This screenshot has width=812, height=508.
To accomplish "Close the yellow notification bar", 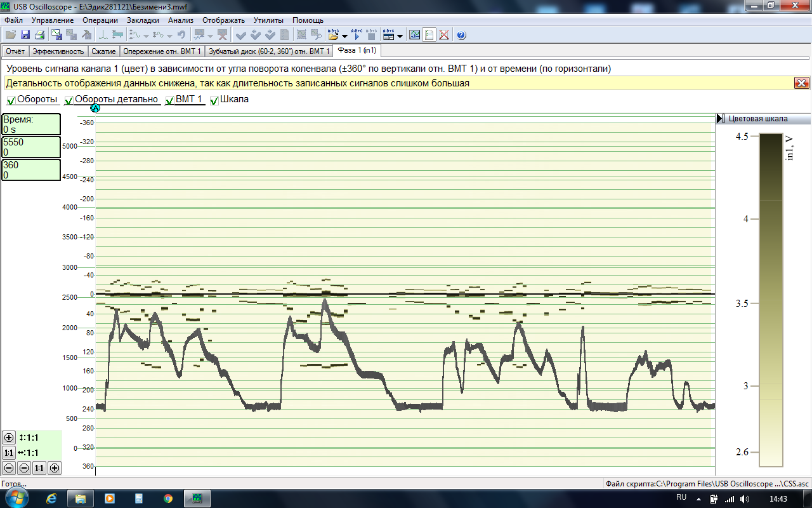I will (801, 83).
